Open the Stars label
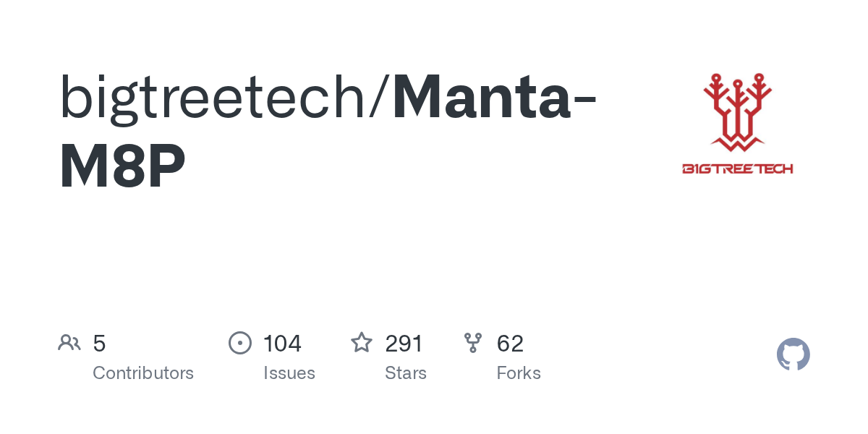 [x=406, y=373]
